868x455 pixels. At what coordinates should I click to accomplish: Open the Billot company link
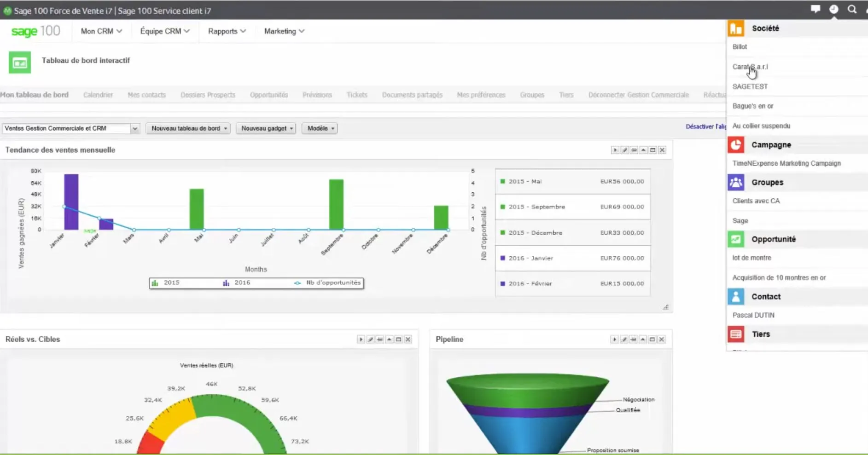[x=740, y=47]
